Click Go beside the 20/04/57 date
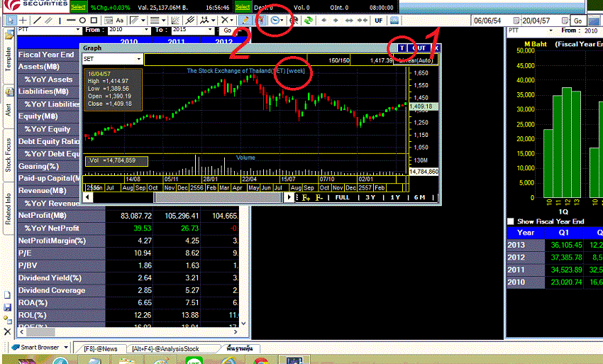The width and height of the screenshot is (603, 364). pyautogui.click(x=578, y=21)
